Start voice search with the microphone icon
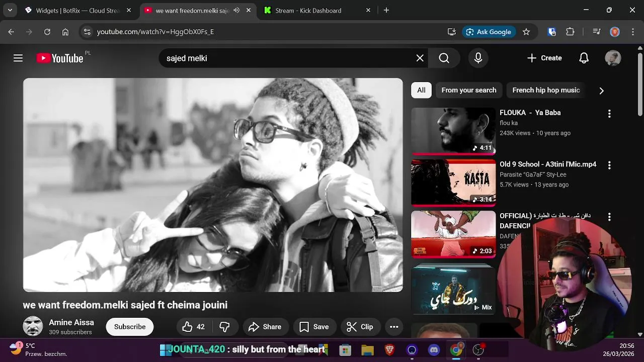644x362 pixels. pyautogui.click(x=478, y=58)
